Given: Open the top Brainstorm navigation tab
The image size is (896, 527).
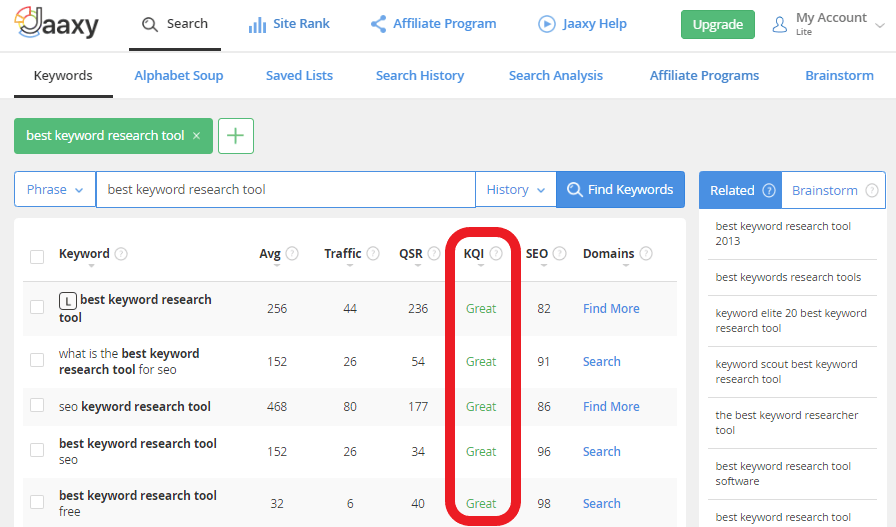Looking at the screenshot, I should pyautogui.click(x=839, y=75).
